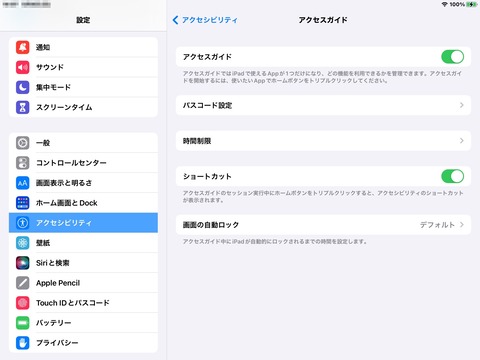480x360 pixels.
Task: Tap the アクセスガイド page title
Action: coord(323,20)
